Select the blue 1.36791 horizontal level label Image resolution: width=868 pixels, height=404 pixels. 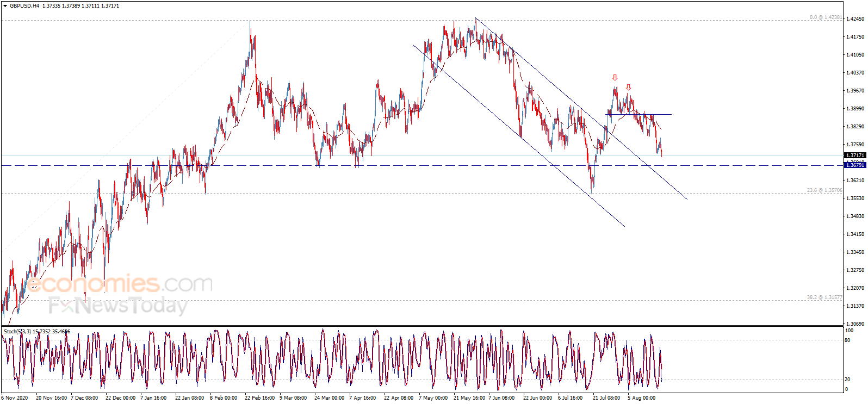point(854,165)
